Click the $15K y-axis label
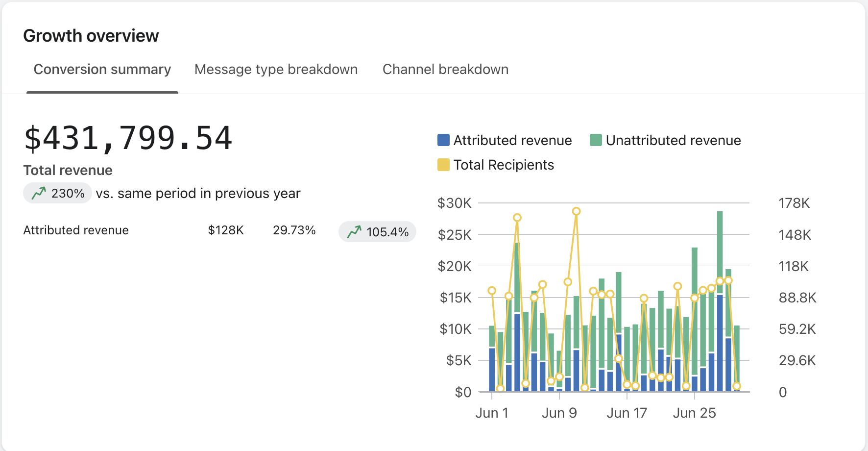868x451 pixels. pos(456,298)
